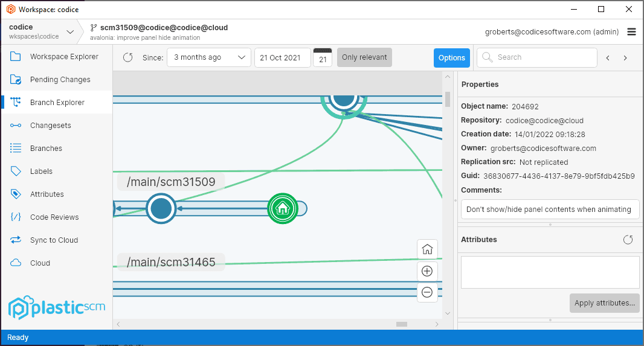Click the Options button
The width and height of the screenshot is (644, 346).
click(x=452, y=58)
